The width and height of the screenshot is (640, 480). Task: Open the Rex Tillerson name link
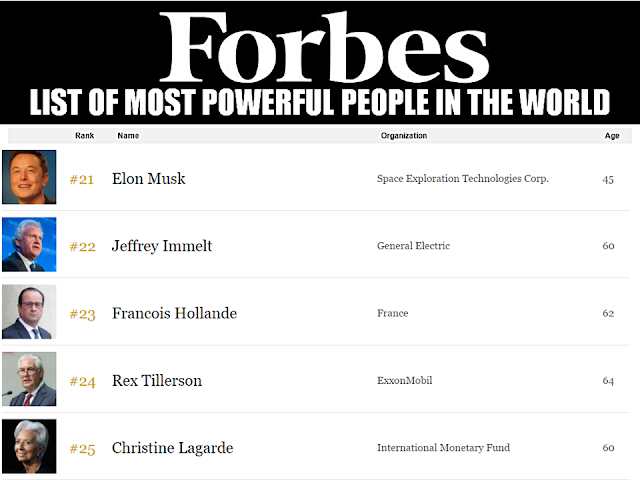[x=157, y=380]
